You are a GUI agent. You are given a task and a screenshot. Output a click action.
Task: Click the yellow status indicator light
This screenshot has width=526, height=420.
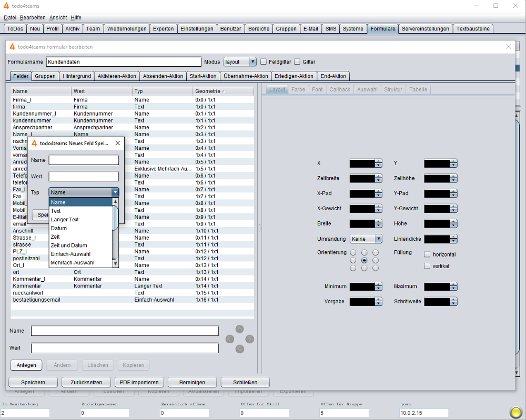[x=515, y=412]
